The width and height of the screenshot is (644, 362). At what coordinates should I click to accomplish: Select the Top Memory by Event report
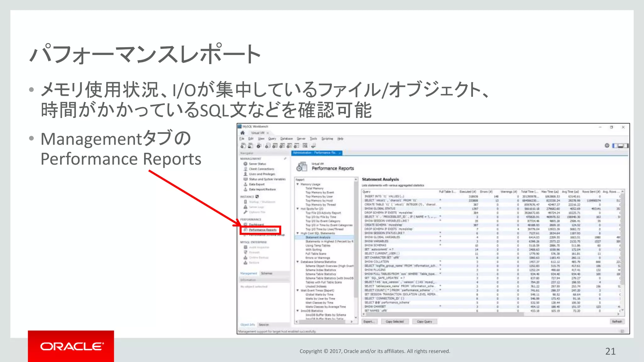coord(320,192)
